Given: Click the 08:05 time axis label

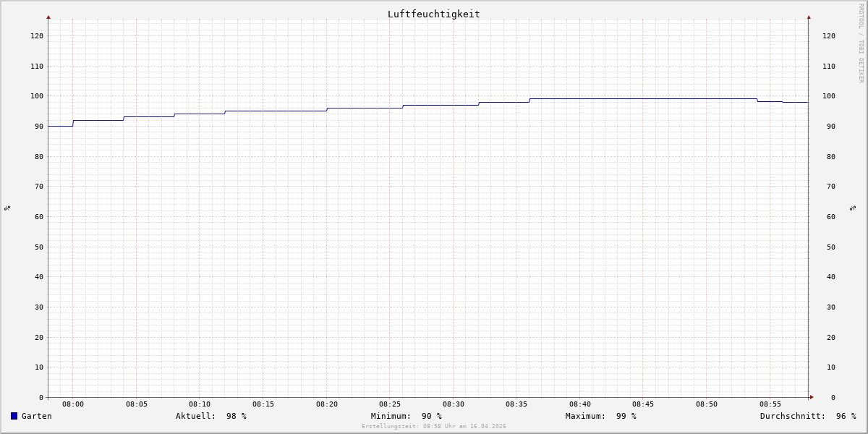Looking at the screenshot, I should tap(137, 404).
